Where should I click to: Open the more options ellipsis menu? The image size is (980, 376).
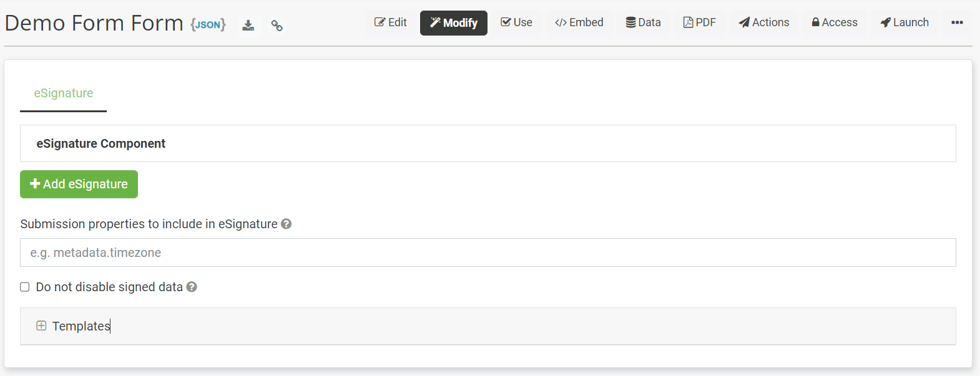[x=957, y=22]
